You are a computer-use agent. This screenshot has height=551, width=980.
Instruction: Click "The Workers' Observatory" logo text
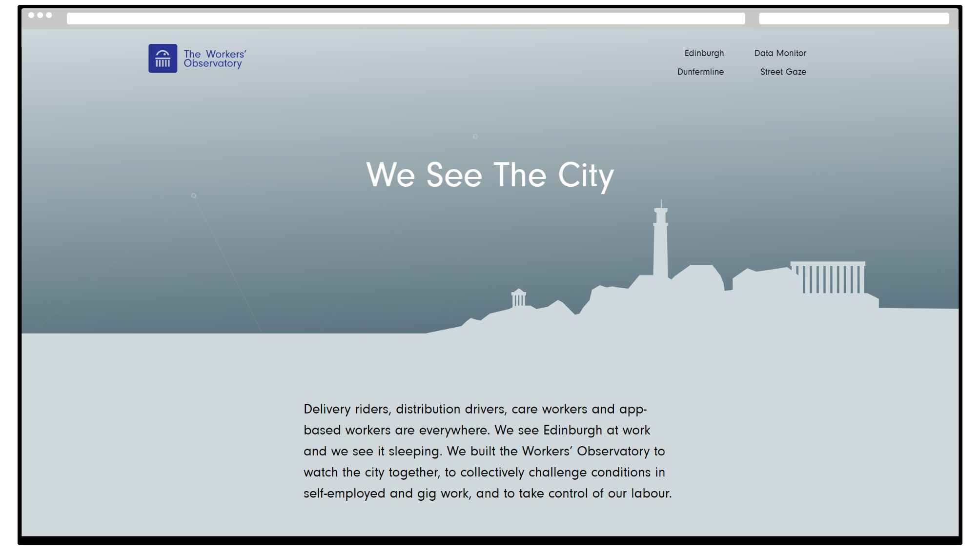click(215, 59)
